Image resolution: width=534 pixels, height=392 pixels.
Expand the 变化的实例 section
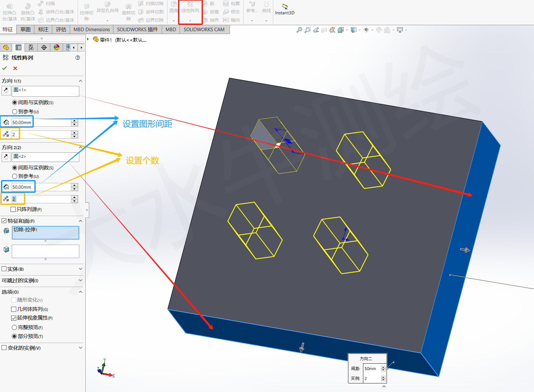[81, 348]
